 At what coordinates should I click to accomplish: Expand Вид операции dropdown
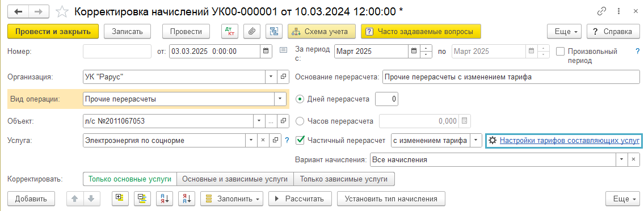point(280,99)
